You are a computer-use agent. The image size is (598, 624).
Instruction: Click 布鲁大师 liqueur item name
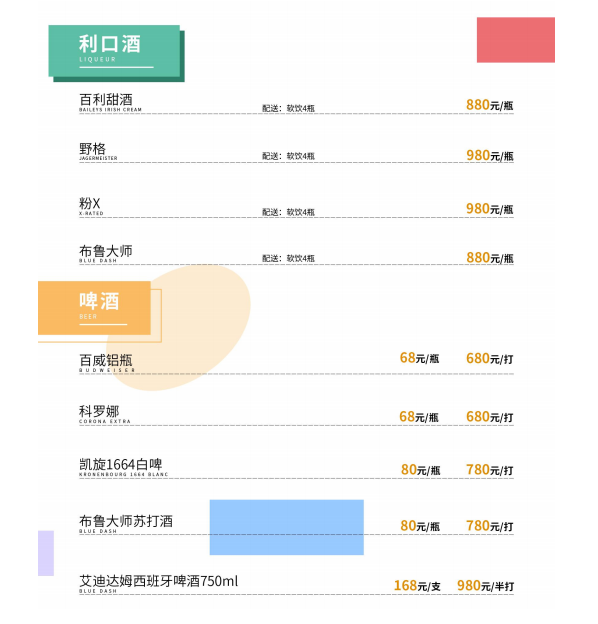(105, 254)
